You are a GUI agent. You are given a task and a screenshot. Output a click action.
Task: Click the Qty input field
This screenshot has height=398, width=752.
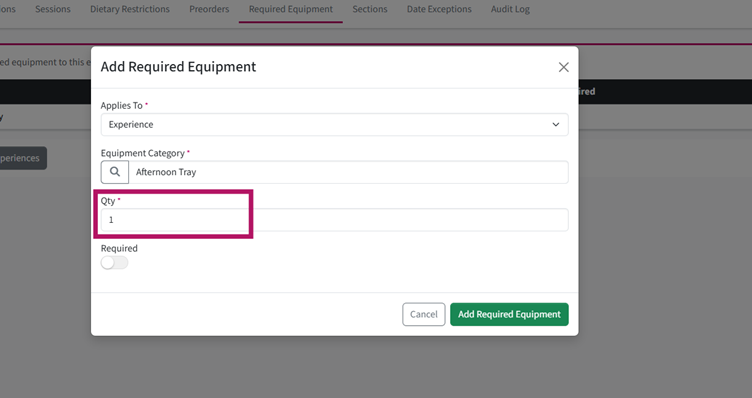[x=334, y=220]
